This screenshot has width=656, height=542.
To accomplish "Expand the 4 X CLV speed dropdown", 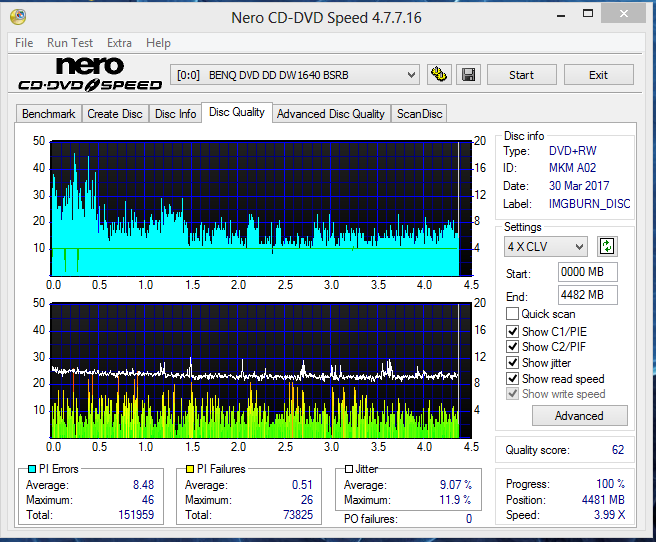I will (x=546, y=246).
